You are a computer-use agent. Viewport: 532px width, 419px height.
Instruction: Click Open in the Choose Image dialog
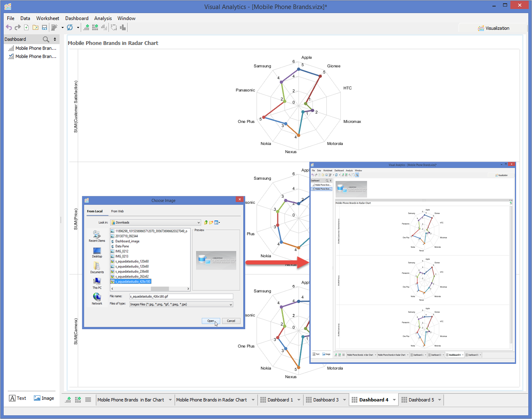(x=211, y=321)
